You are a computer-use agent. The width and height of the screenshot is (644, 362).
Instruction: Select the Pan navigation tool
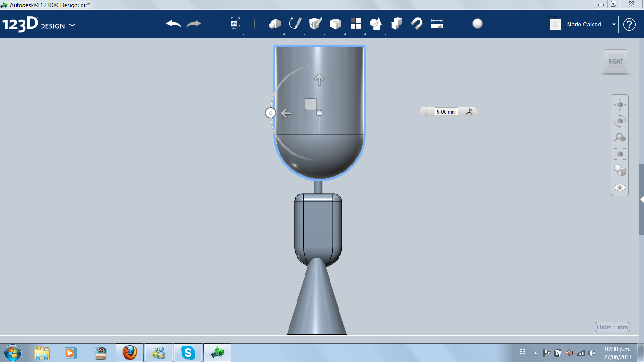[620, 104]
